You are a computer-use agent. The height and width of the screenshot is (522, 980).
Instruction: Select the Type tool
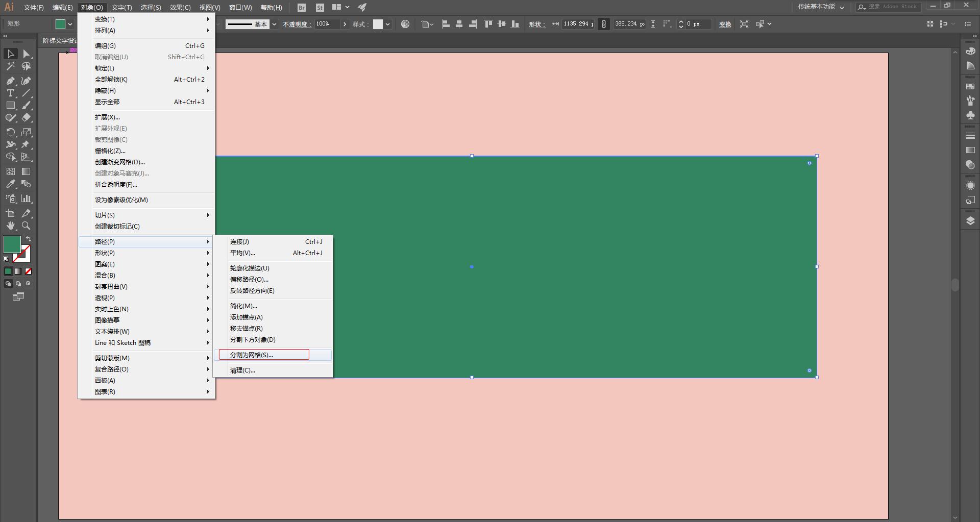10,93
